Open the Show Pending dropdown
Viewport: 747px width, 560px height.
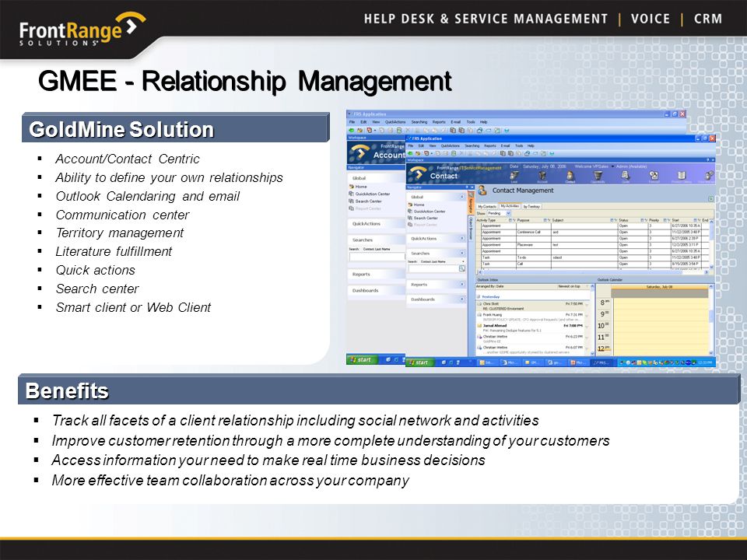(x=508, y=213)
